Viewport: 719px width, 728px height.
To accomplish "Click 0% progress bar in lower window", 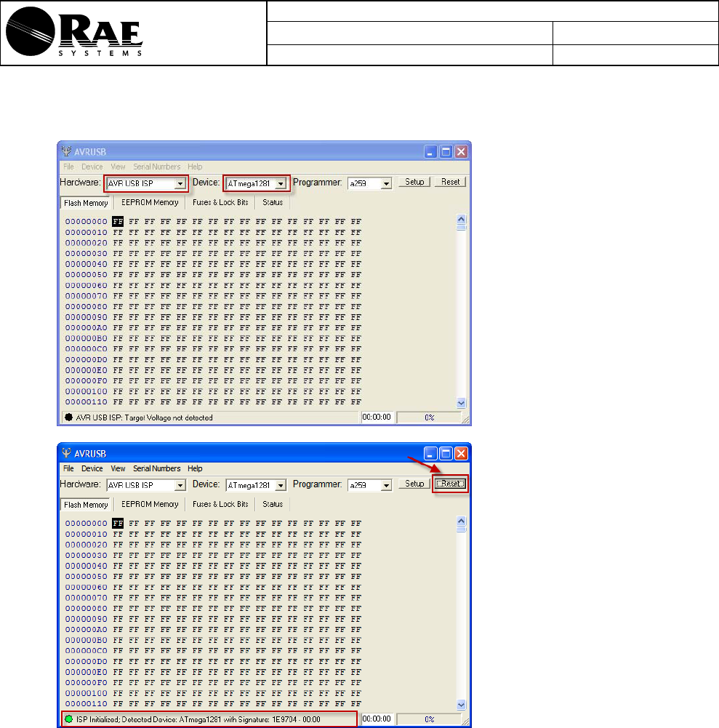I will 429,719.
